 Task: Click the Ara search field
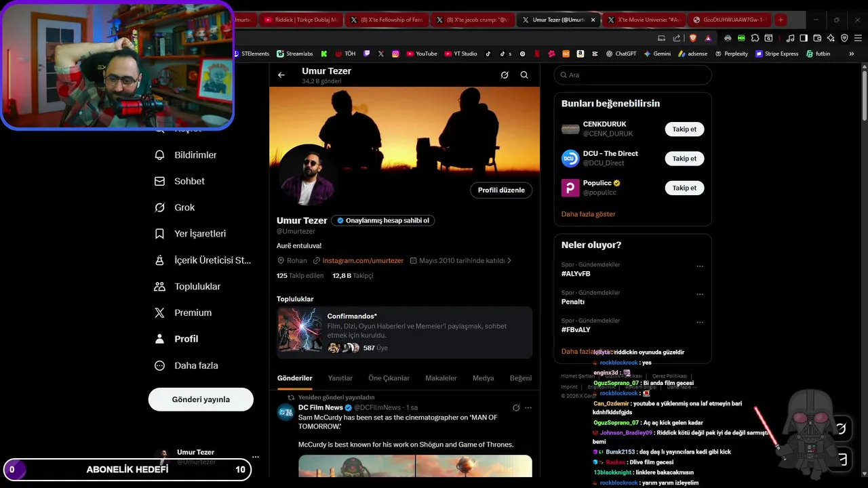coord(633,75)
